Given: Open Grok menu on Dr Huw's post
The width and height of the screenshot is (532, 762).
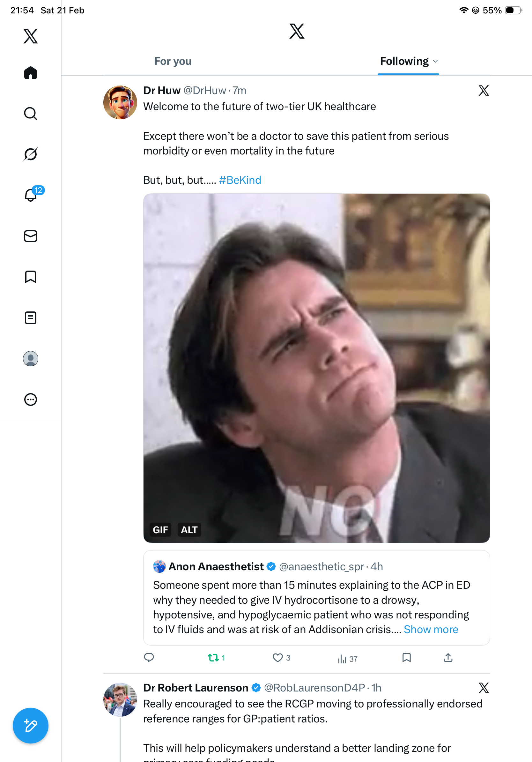Looking at the screenshot, I should (x=484, y=90).
